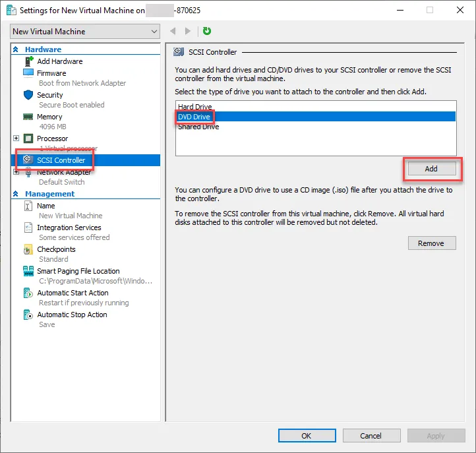Select Firmware in the tree

[51, 73]
